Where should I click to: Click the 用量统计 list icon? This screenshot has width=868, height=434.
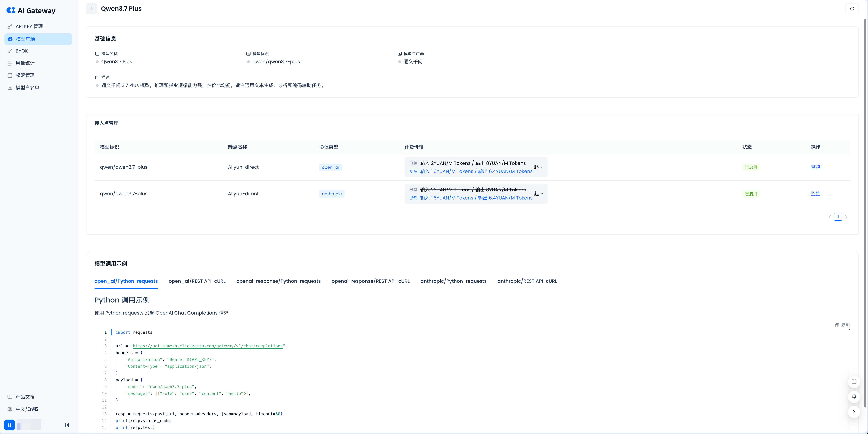[10, 63]
